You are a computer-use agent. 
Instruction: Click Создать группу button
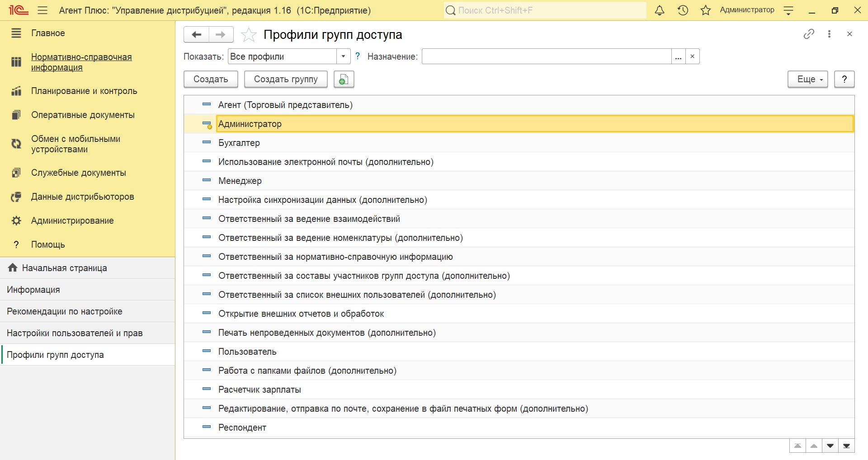(286, 79)
